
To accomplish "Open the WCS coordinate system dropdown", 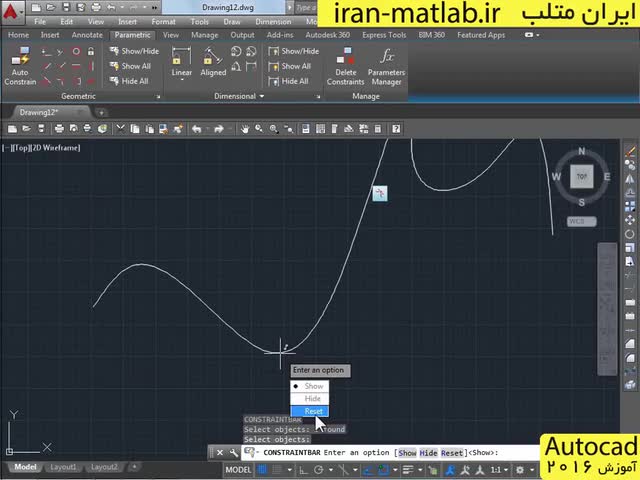I will pyautogui.click(x=581, y=221).
